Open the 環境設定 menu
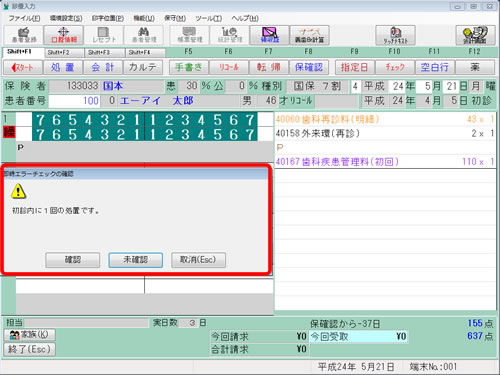The image size is (500, 375). coord(66,18)
